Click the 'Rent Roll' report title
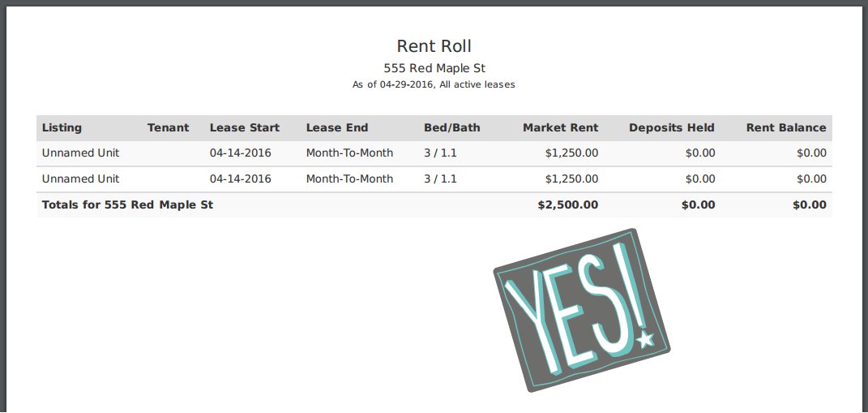868x413 pixels. click(x=434, y=46)
